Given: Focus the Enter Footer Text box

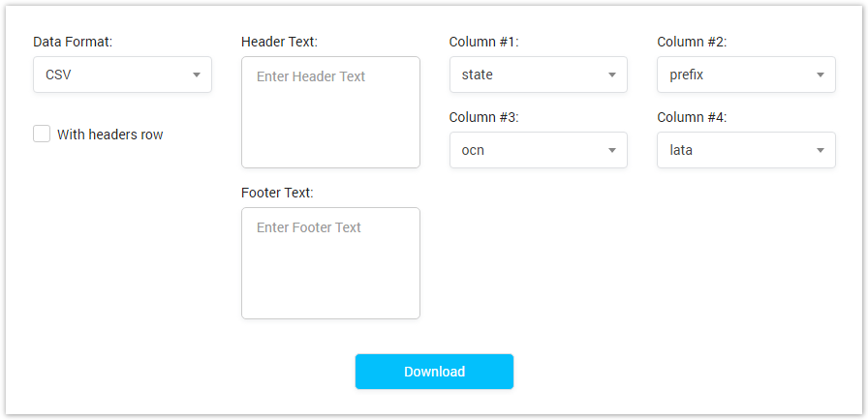Looking at the screenshot, I should tap(330, 263).
